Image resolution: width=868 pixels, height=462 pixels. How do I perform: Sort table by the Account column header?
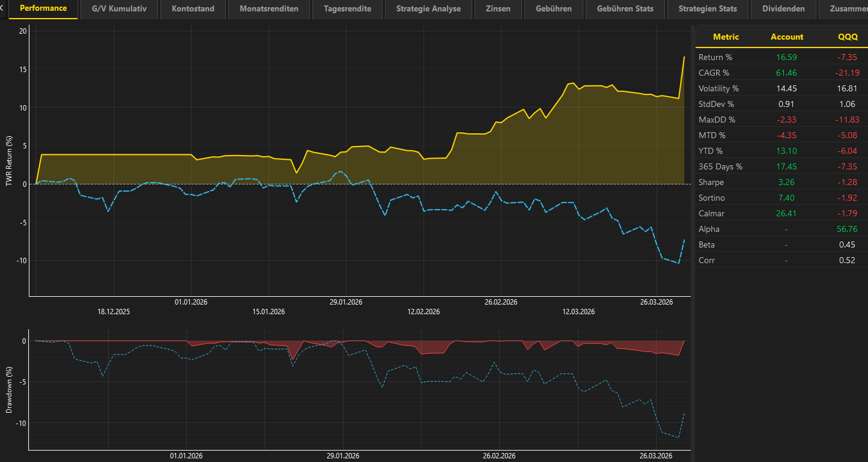pos(787,37)
